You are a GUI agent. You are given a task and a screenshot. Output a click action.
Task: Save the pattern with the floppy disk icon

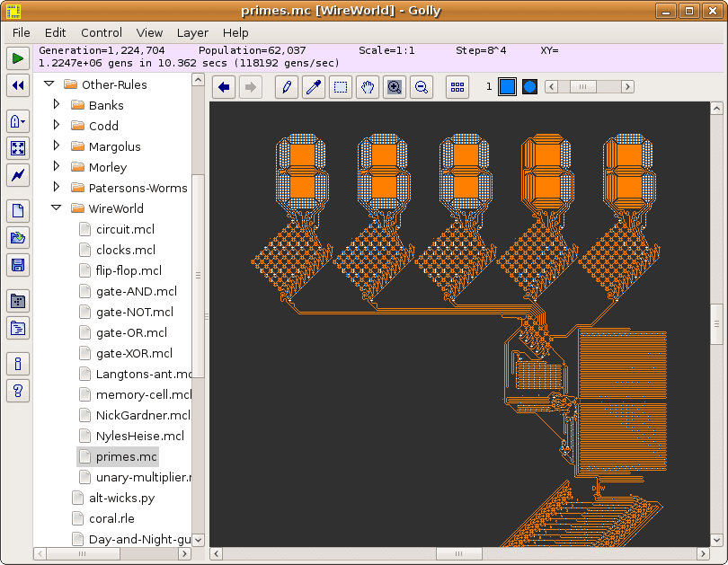(18, 265)
